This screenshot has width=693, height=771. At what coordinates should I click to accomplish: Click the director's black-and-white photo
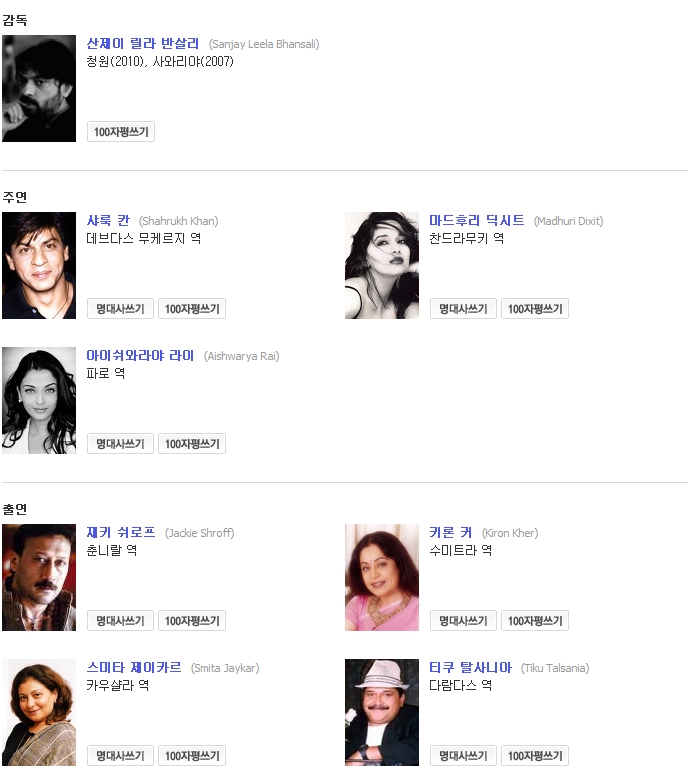pyautogui.click(x=39, y=89)
